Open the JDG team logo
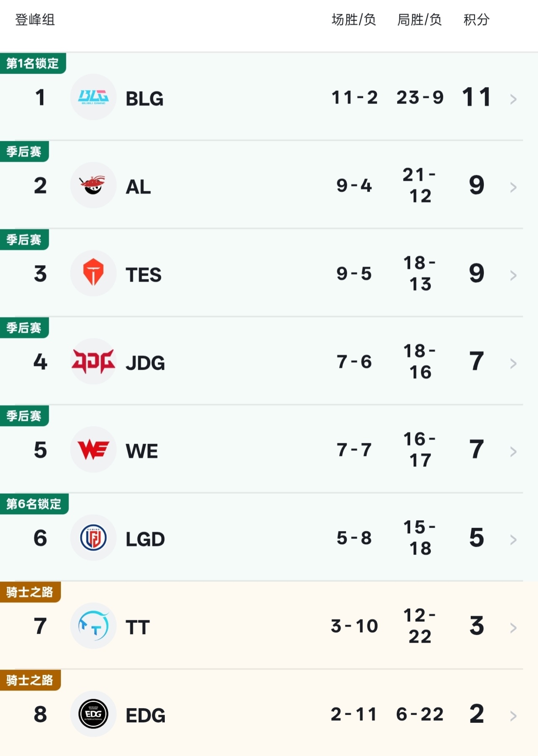Screen dimensions: 538x756 click(x=93, y=361)
